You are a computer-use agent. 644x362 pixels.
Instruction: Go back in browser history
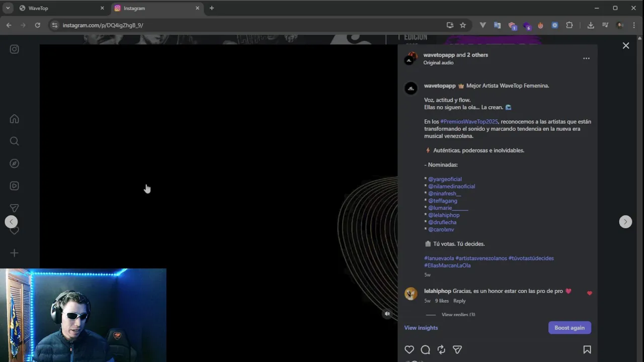[9, 25]
